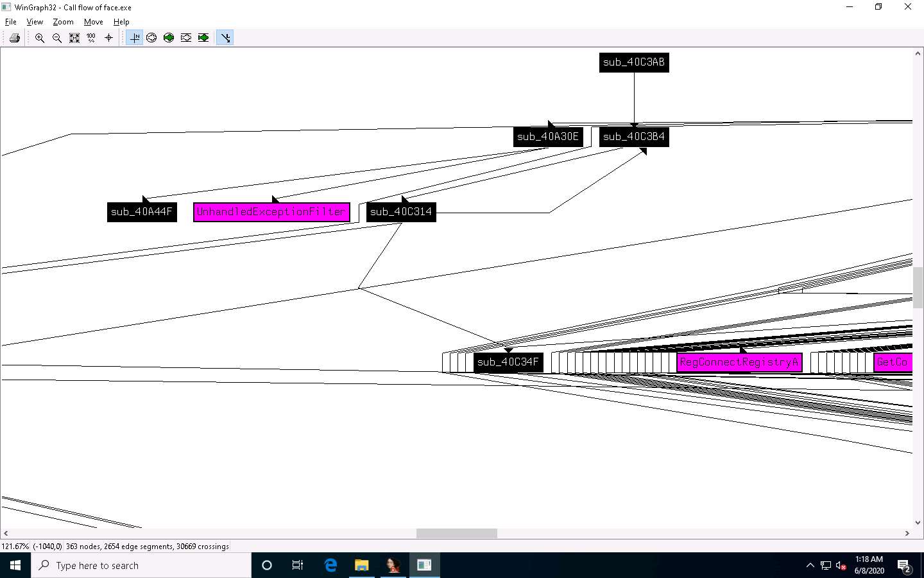Click the muted volume tray icon
Viewport: 924px width, 578px height.
point(841,566)
